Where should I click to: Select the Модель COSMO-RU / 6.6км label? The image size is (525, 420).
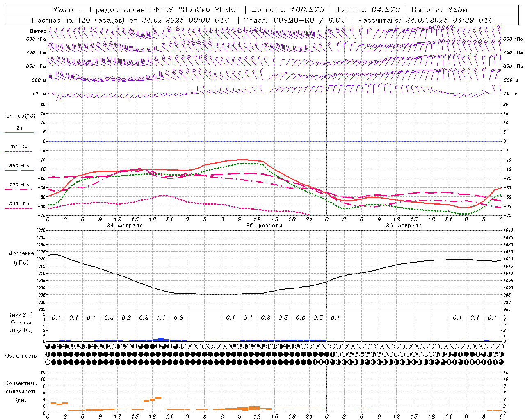[x=295, y=20]
